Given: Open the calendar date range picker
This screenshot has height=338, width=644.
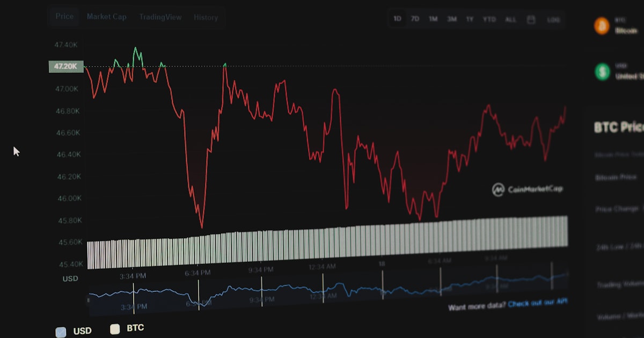Looking at the screenshot, I should [x=531, y=19].
